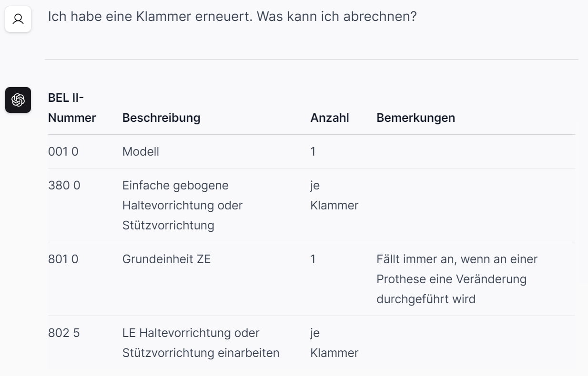Select the 802 5 number cell
This screenshot has height=376, width=588.
coord(64,333)
